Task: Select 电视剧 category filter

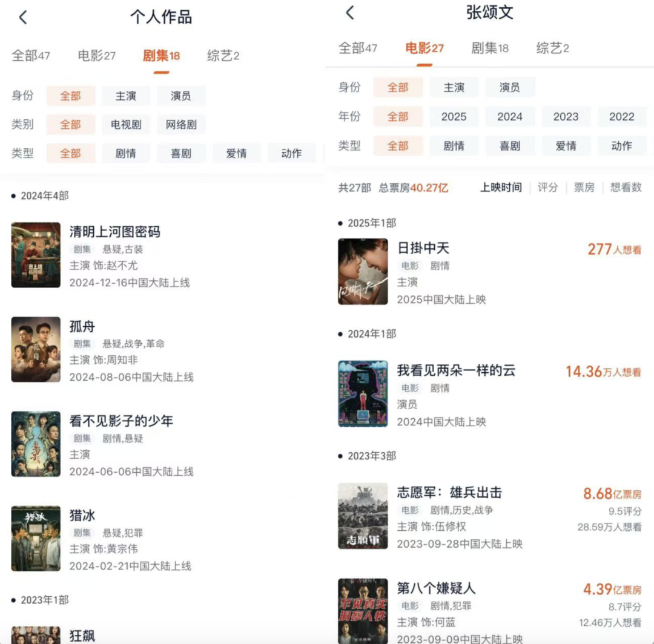Action: pos(125,124)
